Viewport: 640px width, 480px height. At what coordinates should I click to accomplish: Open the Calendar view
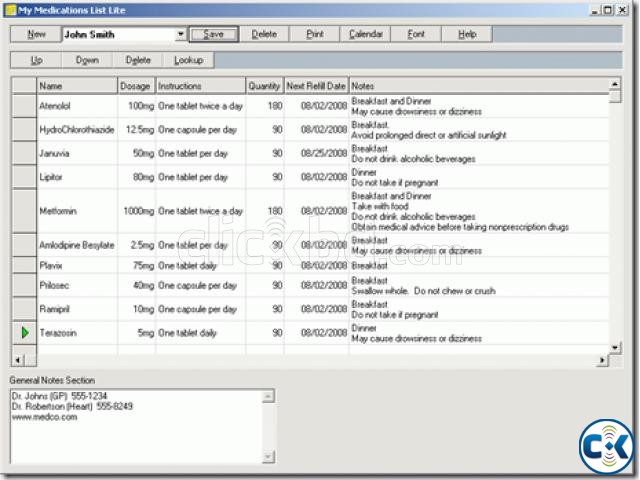(x=366, y=34)
